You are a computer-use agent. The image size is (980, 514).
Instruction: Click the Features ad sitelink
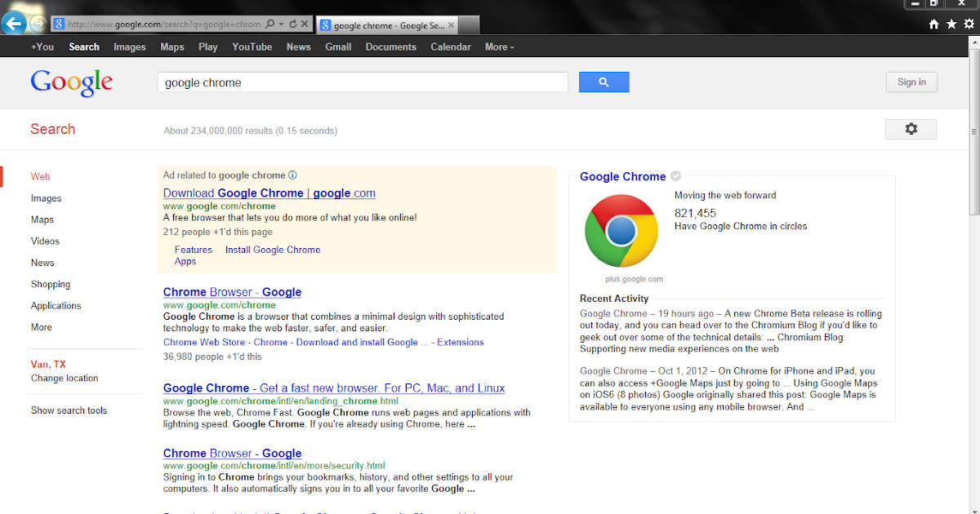click(194, 250)
